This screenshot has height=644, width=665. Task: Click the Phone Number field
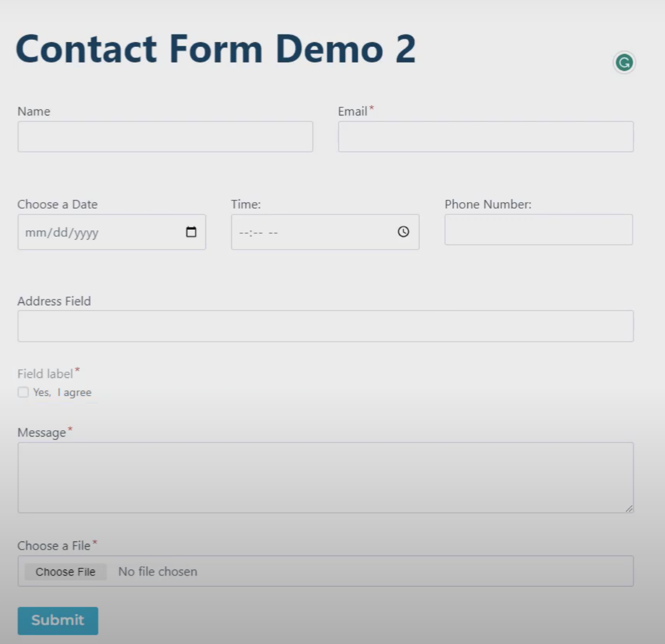pos(538,230)
